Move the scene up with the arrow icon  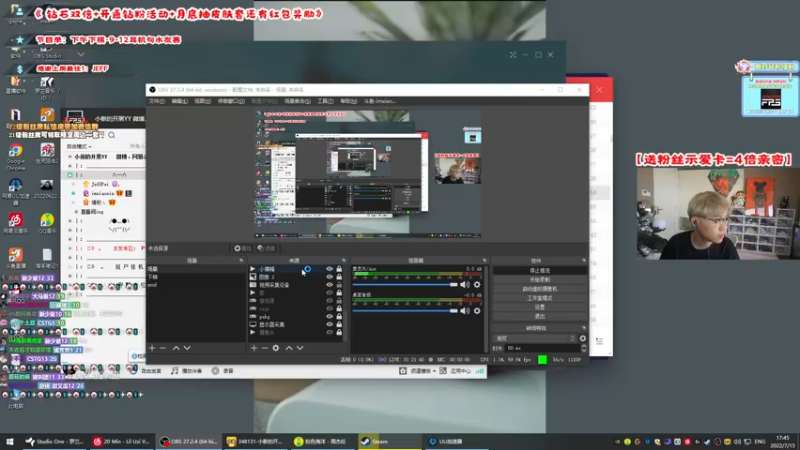click(176, 348)
